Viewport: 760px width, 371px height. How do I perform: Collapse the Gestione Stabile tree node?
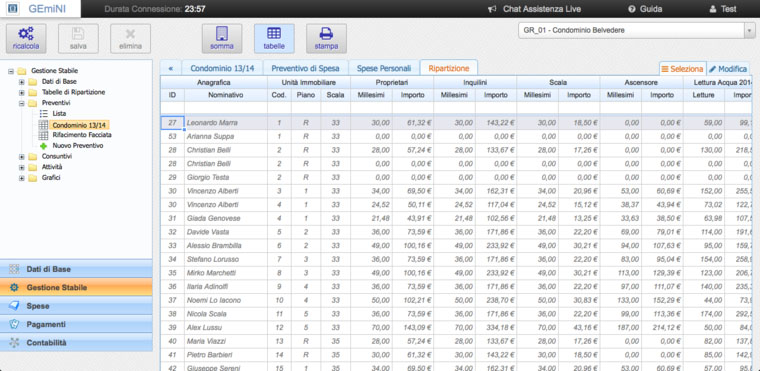[x=11, y=71]
